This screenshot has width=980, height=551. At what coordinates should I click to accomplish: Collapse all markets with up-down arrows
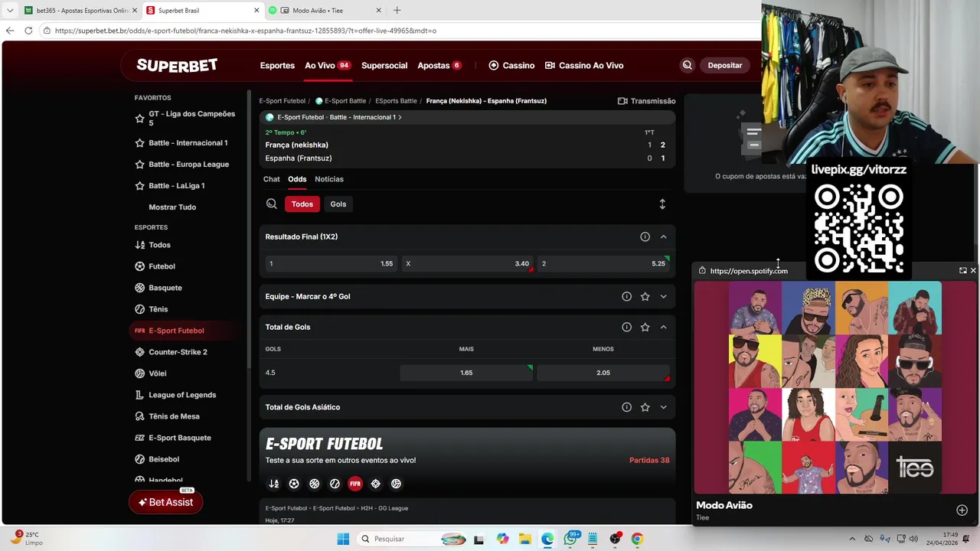(662, 204)
